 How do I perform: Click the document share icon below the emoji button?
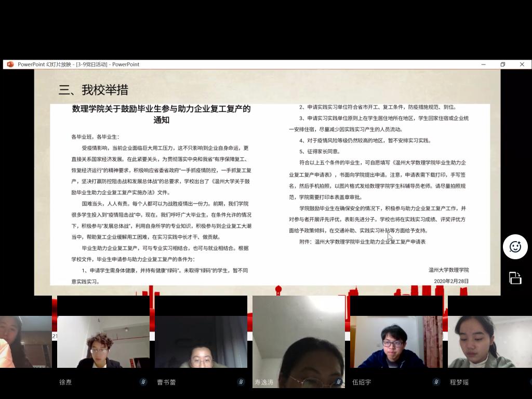pyautogui.click(x=515, y=278)
